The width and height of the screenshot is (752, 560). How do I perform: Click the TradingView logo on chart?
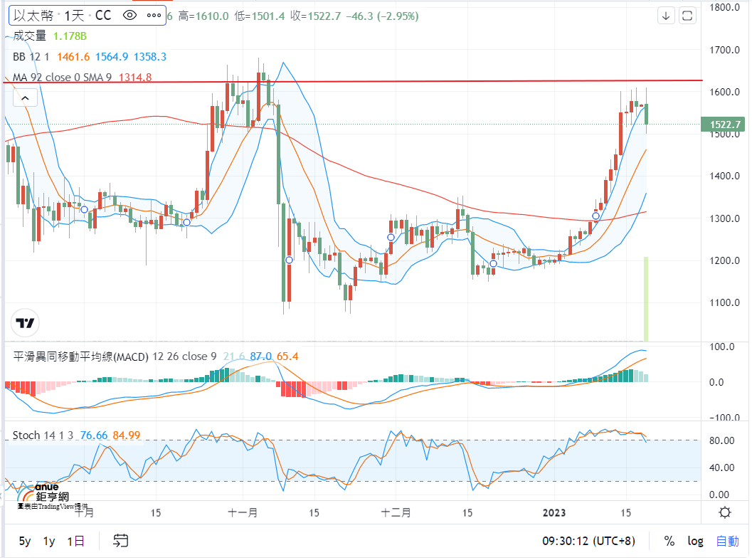pyautogui.click(x=26, y=323)
